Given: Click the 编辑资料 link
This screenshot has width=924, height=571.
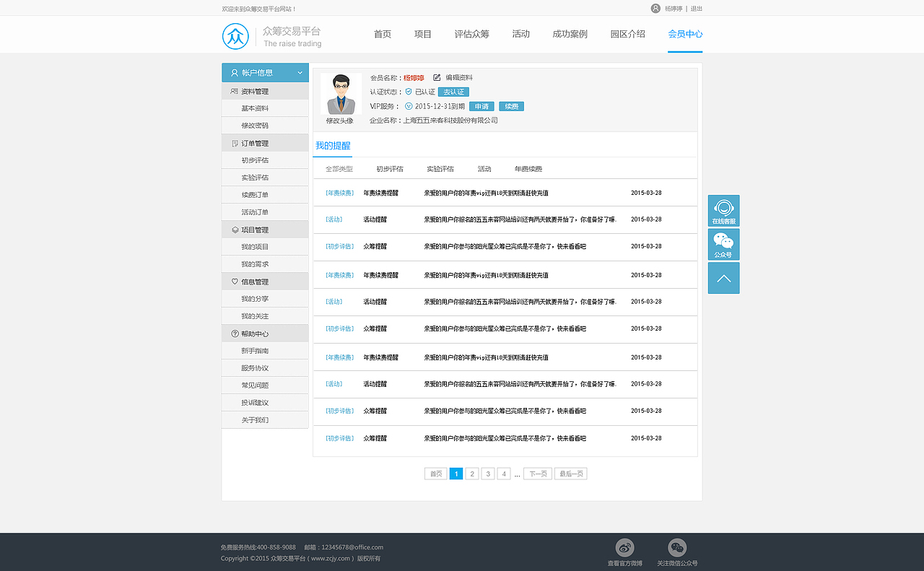Looking at the screenshot, I should click(x=459, y=77).
